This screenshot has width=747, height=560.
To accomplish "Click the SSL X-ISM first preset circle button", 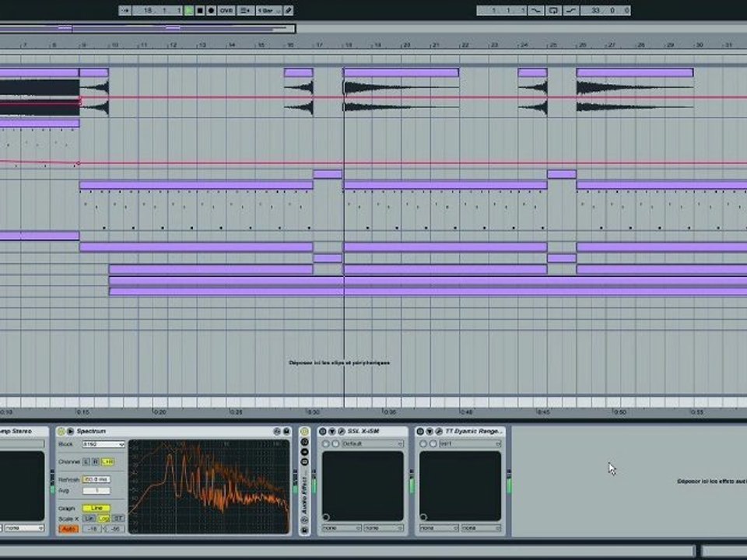I will click(x=326, y=444).
